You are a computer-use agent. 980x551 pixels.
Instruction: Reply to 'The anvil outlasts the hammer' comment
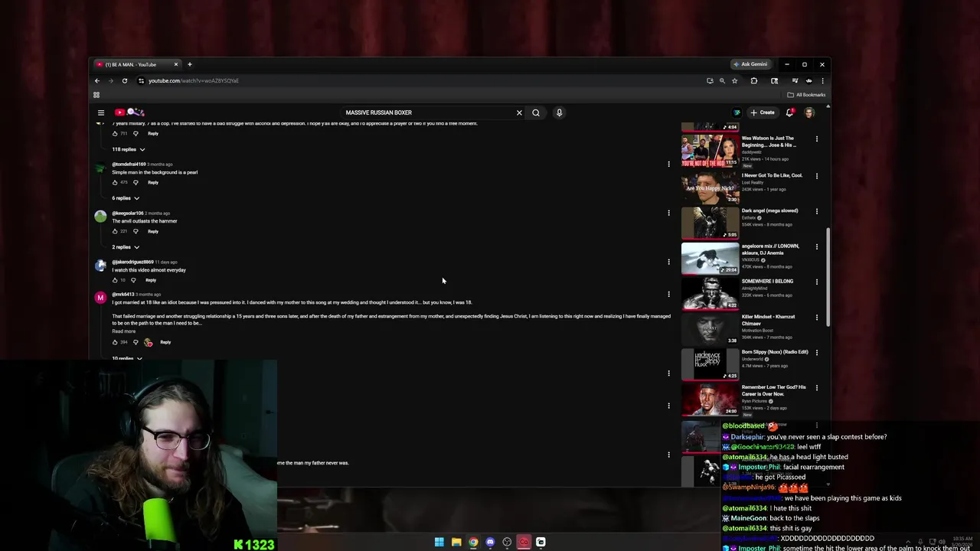coord(153,231)
